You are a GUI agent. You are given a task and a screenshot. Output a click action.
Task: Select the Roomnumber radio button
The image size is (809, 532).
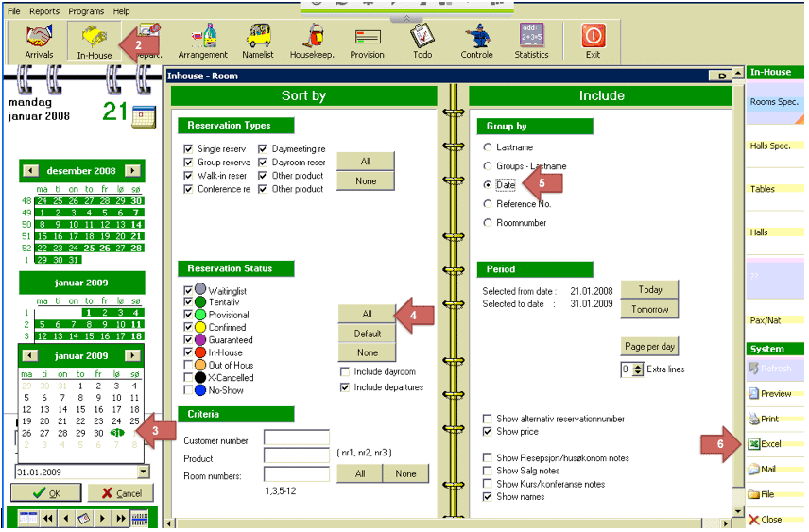coord(488,223)
